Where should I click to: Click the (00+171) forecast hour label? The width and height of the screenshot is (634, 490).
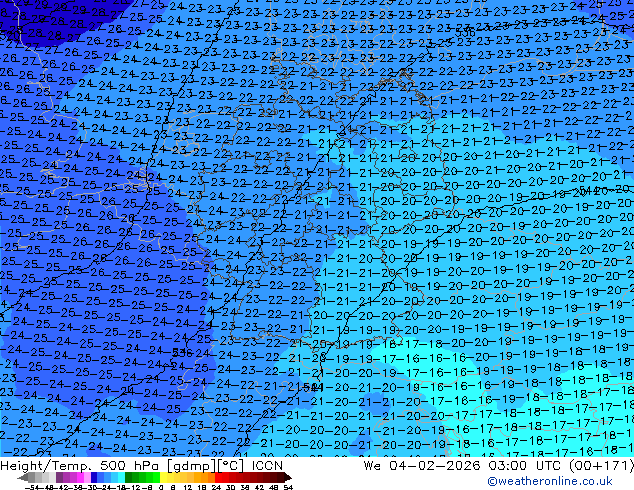(602, 466)
